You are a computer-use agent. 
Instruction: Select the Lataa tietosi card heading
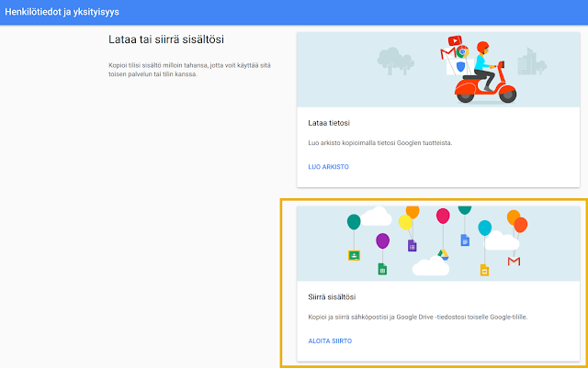click(329, 122)
